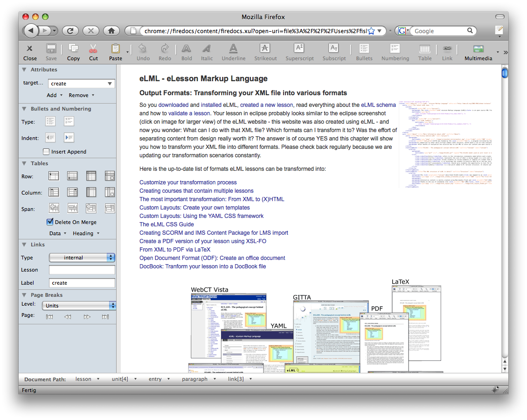Image resolution: width=527 pixels, height=420 pixels.
Task: Apply Superscript formatting
Action: pyautogui.click(x=299, y=48)
